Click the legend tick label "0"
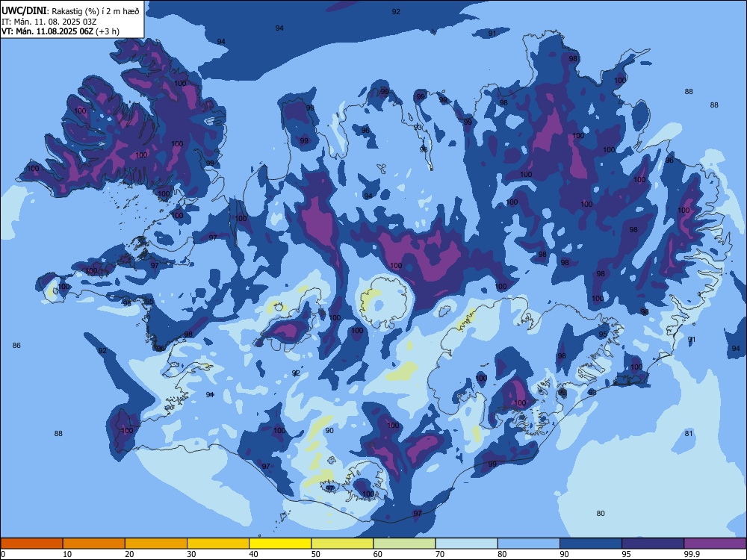The width and height of the screenshot is (747, 560). (x=3, y=554)
